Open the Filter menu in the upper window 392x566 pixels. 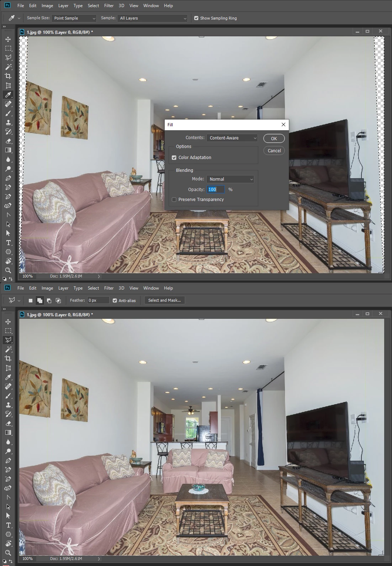(109, 6)
